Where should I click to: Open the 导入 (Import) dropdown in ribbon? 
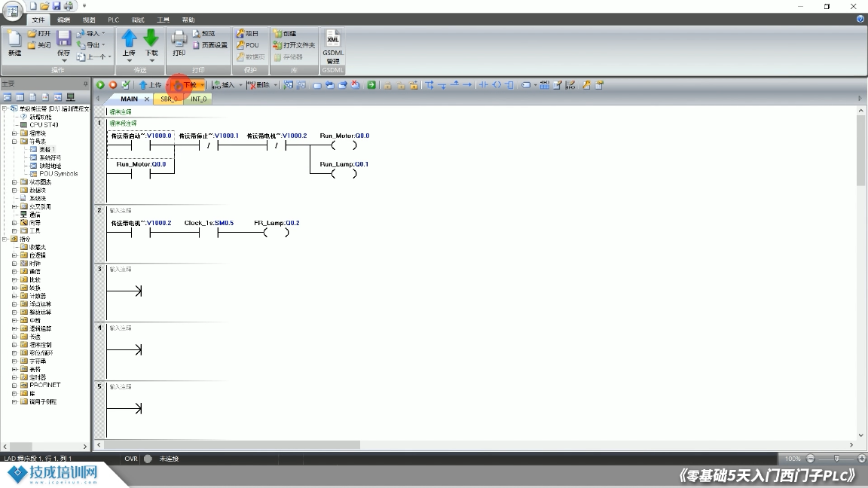(x=103, y=33)
